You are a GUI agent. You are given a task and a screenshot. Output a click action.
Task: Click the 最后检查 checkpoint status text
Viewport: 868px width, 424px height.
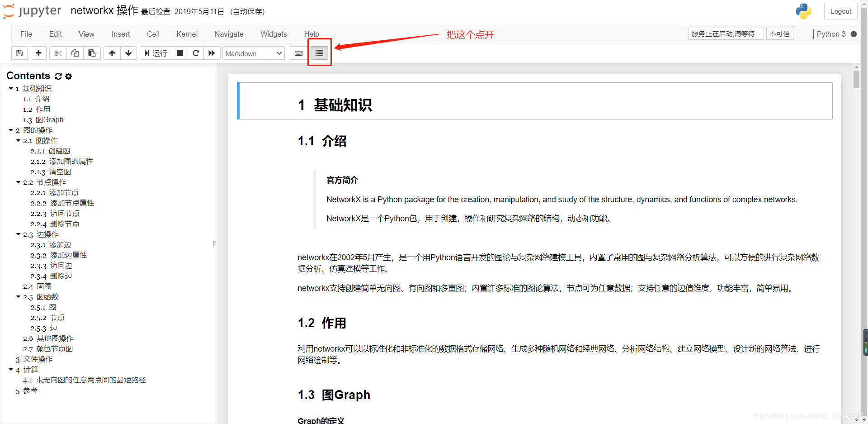(x=183, y=12)
